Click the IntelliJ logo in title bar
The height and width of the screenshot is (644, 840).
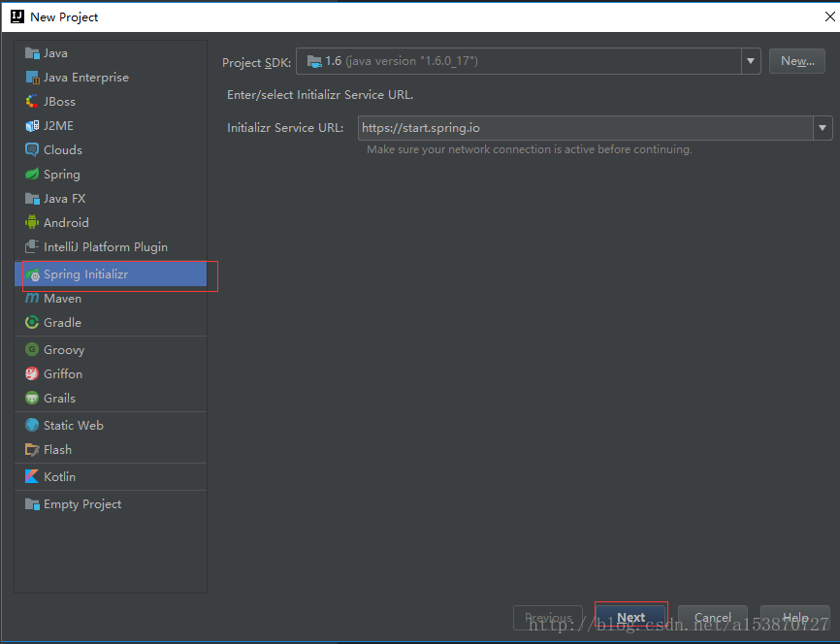tap(17, 16)
